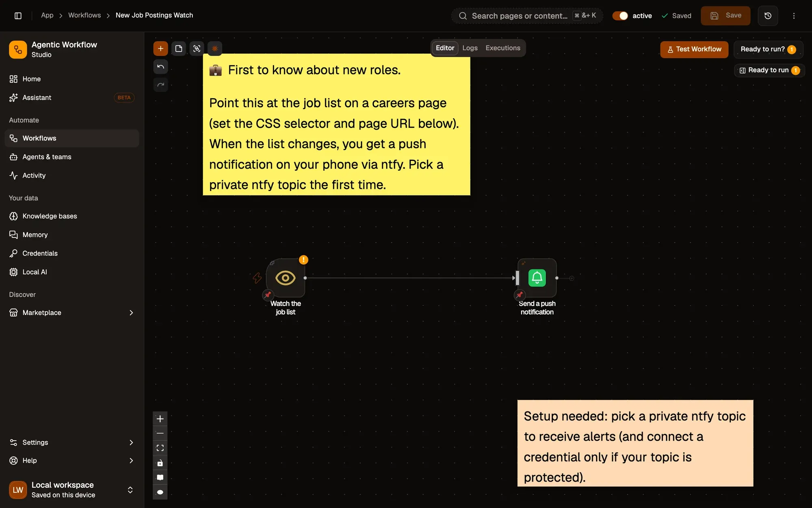812x508 pixels.
Task: Open version history clock icon
Action: tap(768, 16)
